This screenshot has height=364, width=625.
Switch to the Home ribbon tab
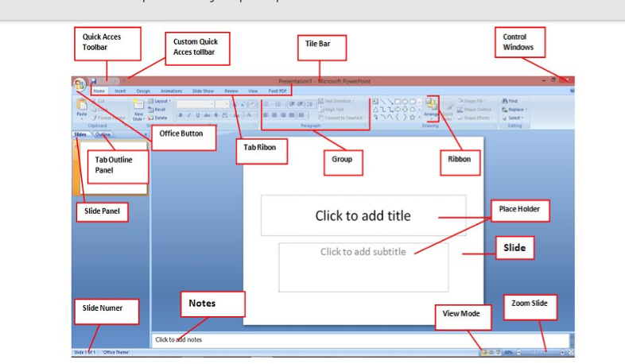pyautogui.click(x=99, y=91)
